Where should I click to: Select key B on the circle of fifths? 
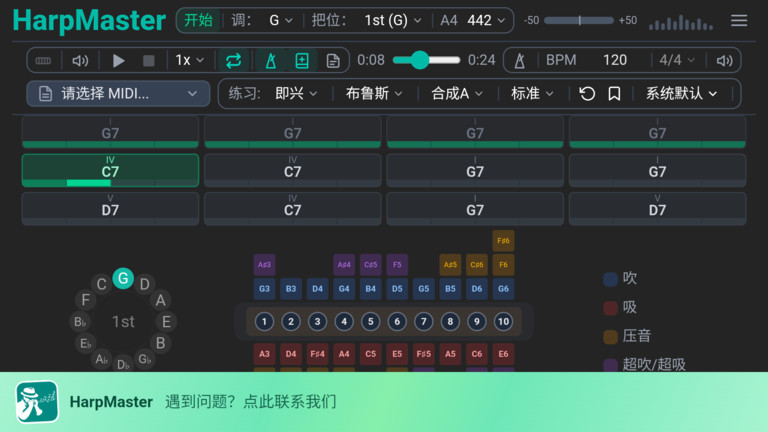point(160,343)
